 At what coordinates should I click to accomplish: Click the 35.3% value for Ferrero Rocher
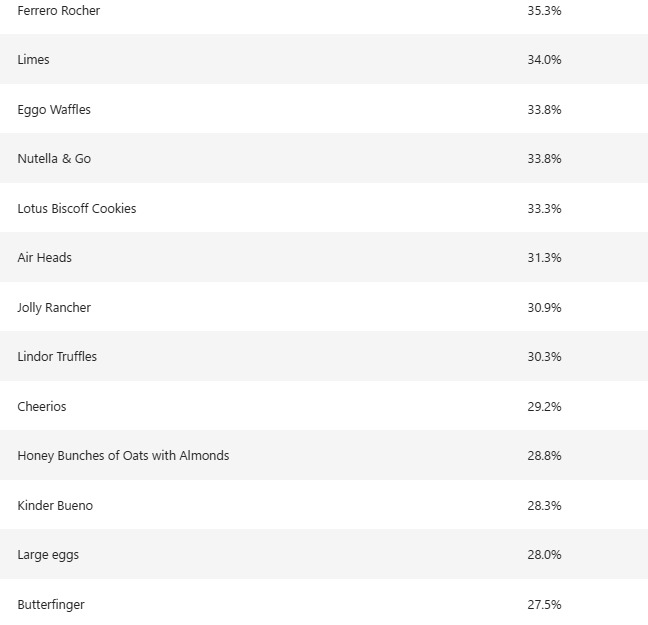coord(544,11)
